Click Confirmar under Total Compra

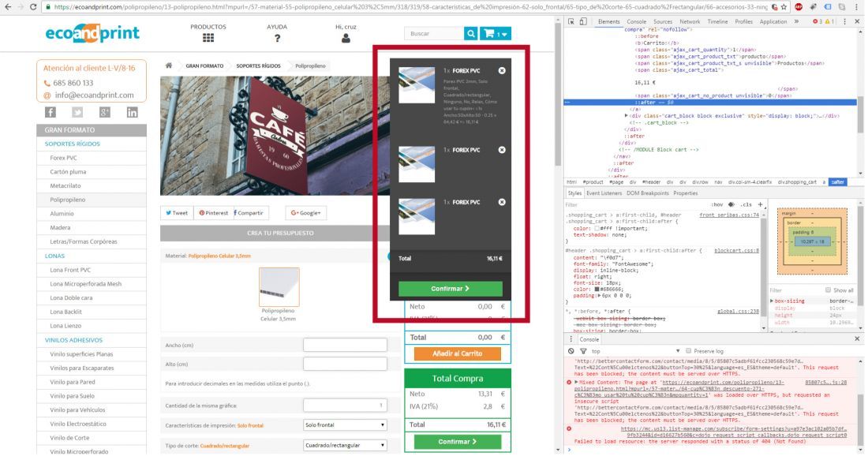point(457,442)
